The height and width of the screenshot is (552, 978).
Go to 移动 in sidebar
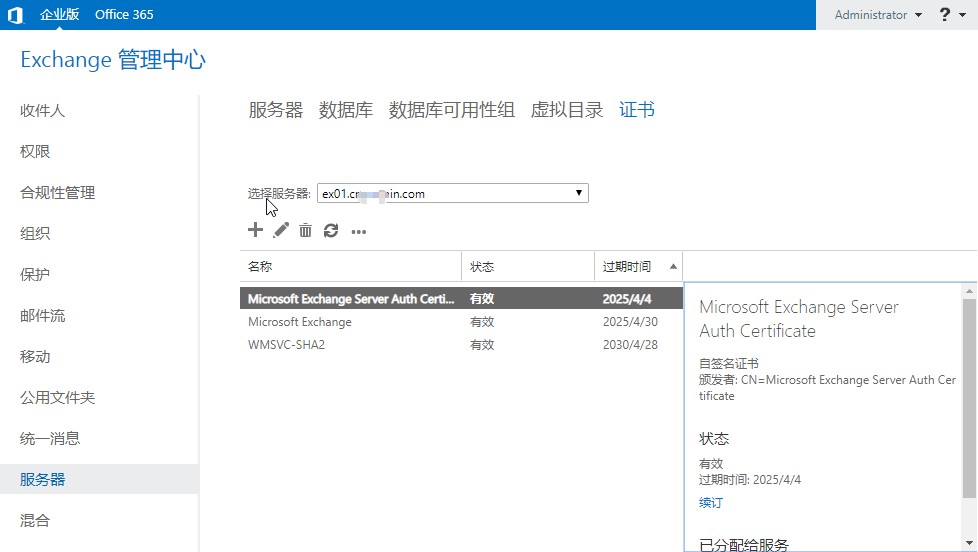[35, 357]
